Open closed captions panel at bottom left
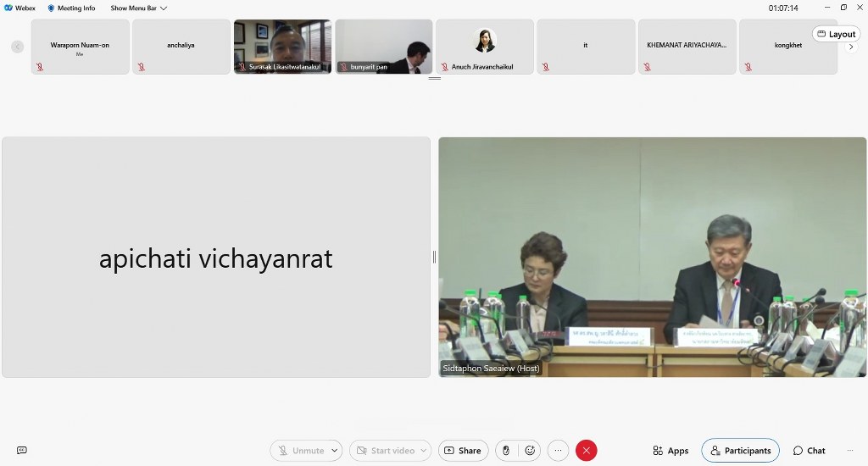This screenshot has width=868, height=466. (22, 451)
